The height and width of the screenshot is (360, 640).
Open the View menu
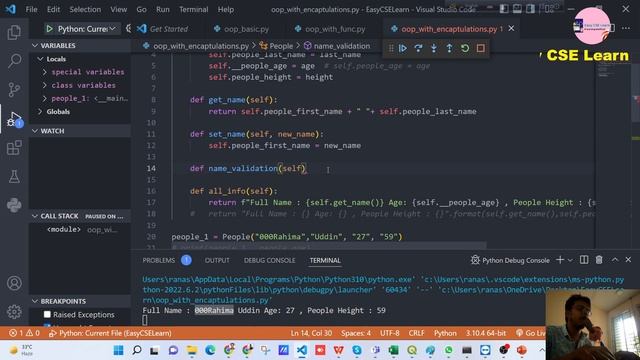point(118,9)
